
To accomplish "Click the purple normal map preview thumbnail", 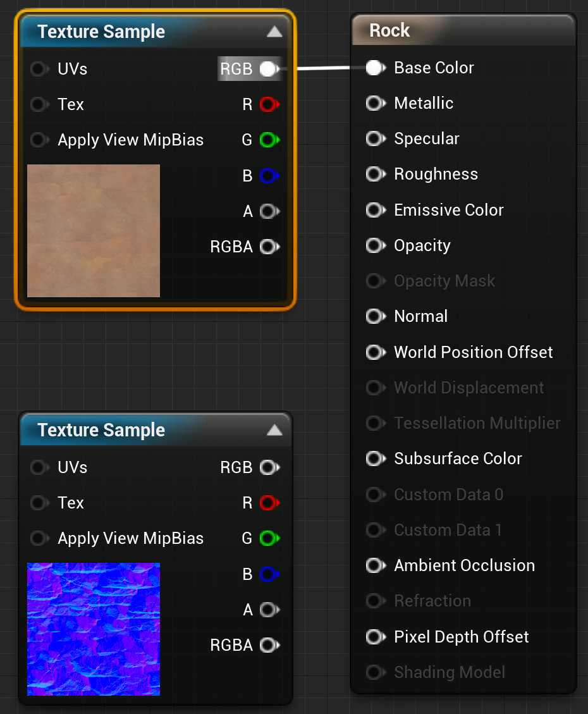I will [94, 629].
